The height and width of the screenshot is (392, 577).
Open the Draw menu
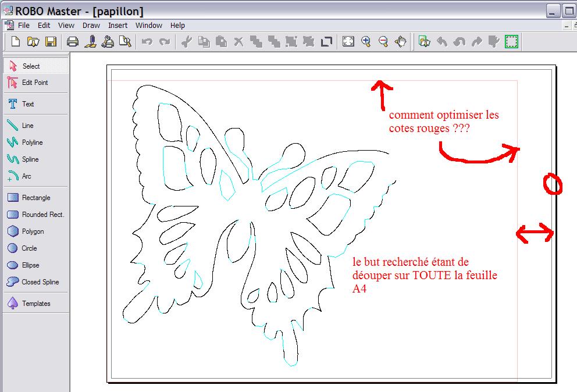(x=91, y=26)
